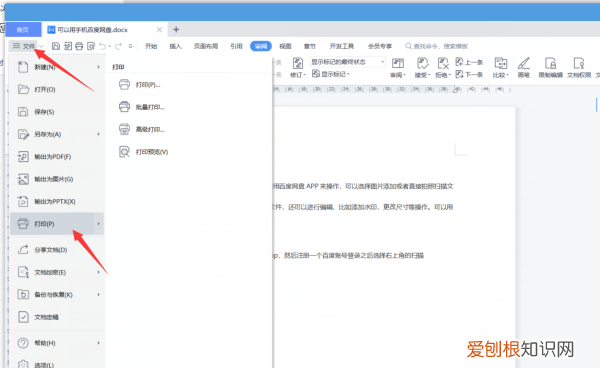Screen dimensions: 600x368
Task: Expand the 帮助(H) submenu arrow
Action: [98, 343]
